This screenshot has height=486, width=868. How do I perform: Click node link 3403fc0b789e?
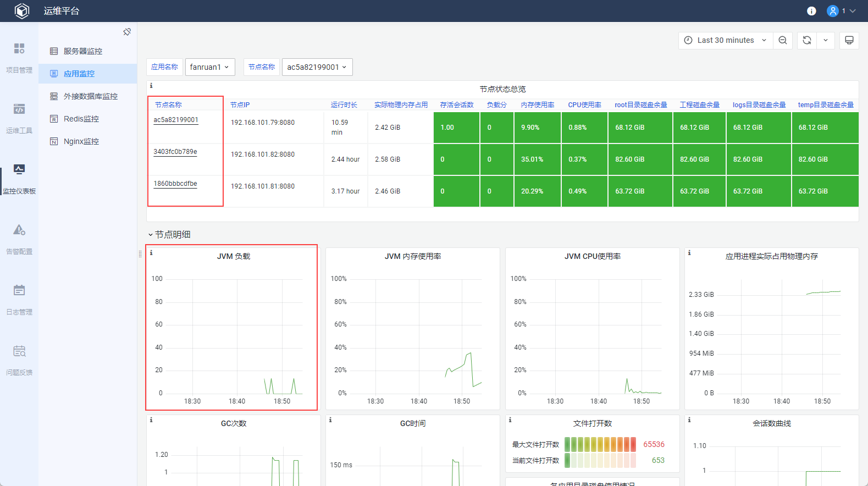[x=175, y=152]
